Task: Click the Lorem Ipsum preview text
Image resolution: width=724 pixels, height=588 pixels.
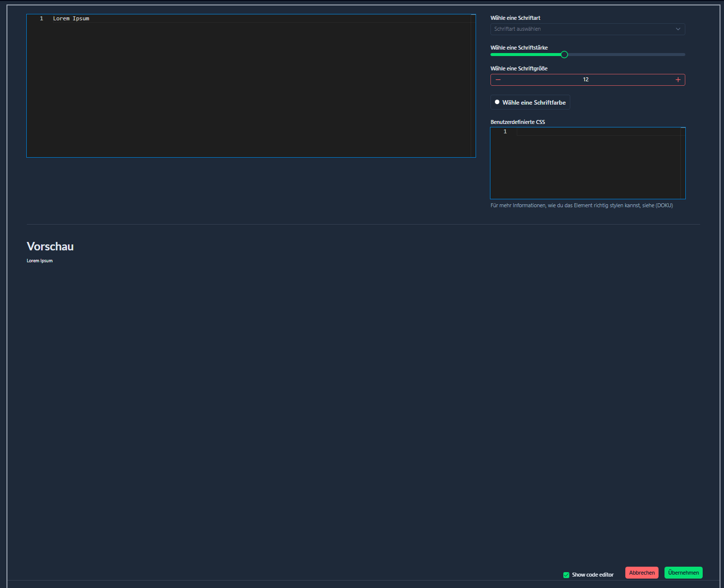Action: [x=40, y=261]
